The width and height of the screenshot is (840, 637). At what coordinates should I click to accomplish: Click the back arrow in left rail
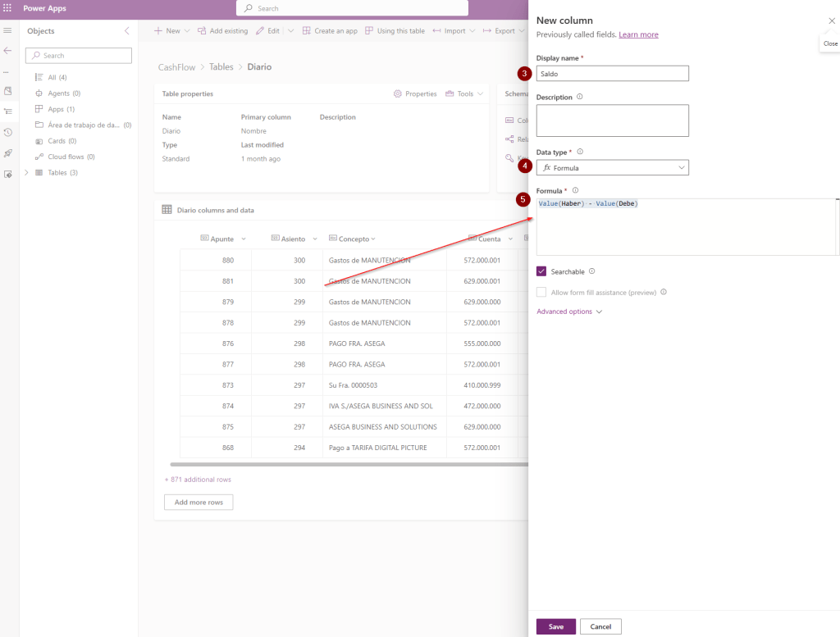[x=8, y=51]
